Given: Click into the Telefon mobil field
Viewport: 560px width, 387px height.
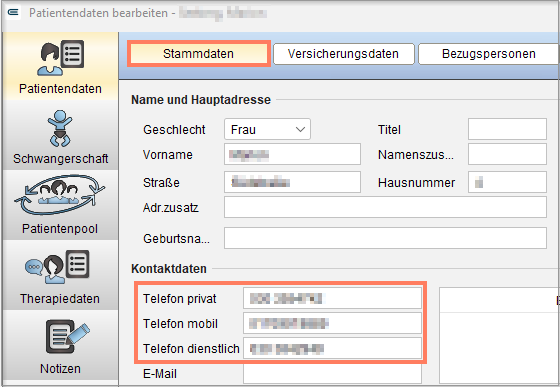Looking at the screenshot, I should pos(332,323).
